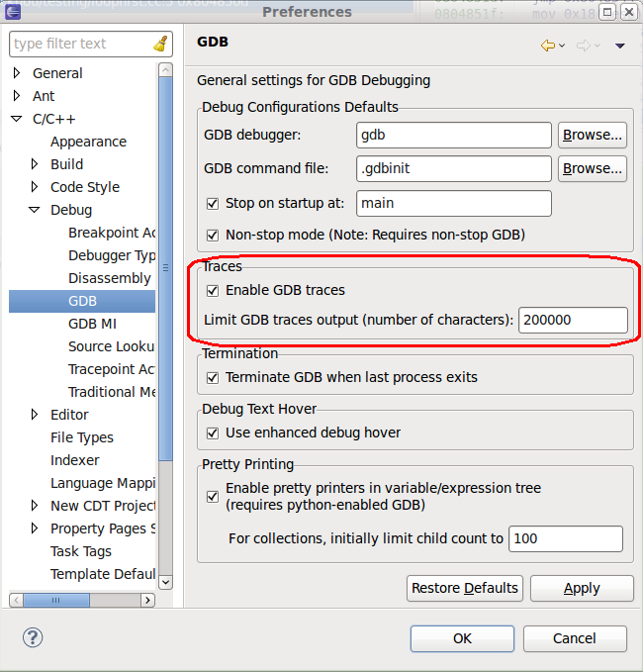Expand the General tree node
Image resolution: width=643 pixels, height=672 pixels.
tap(17, 73)
